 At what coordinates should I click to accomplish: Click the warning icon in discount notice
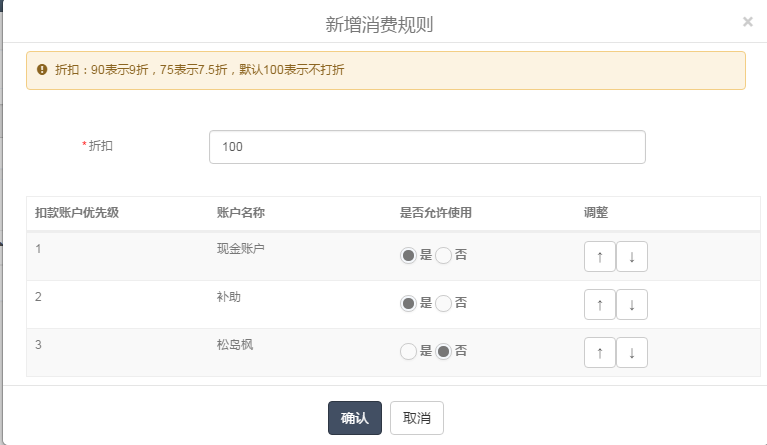[42, 70]
